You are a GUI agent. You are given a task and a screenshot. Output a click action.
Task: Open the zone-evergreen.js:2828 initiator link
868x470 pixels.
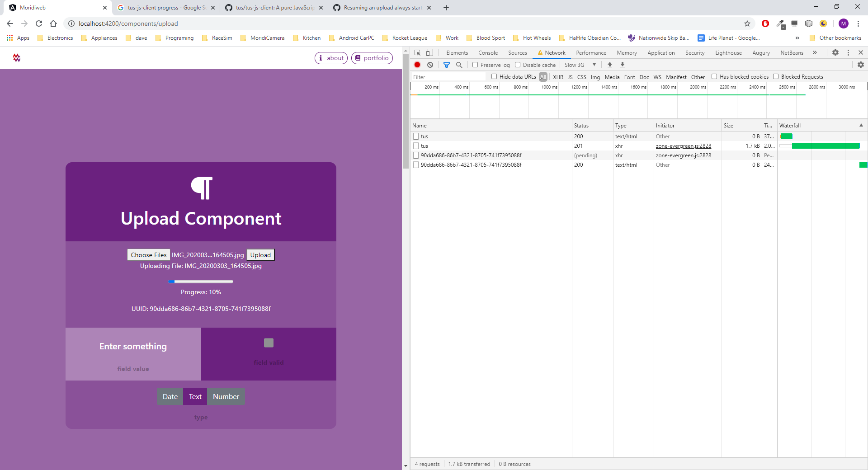(x=683, y=146)
